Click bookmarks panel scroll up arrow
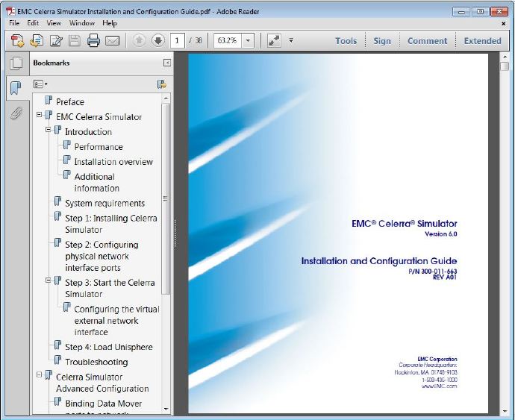Viewport: 515px width, 420px height. pos(166,98)
